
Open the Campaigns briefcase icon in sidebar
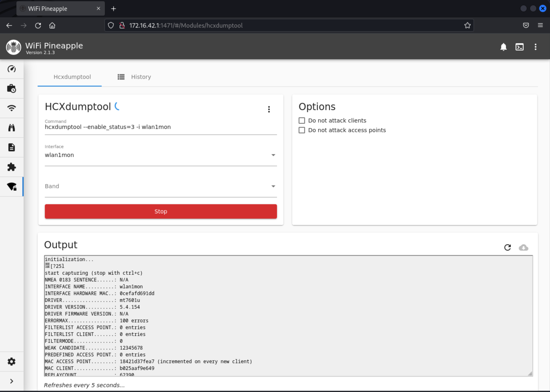click(12, 88)
